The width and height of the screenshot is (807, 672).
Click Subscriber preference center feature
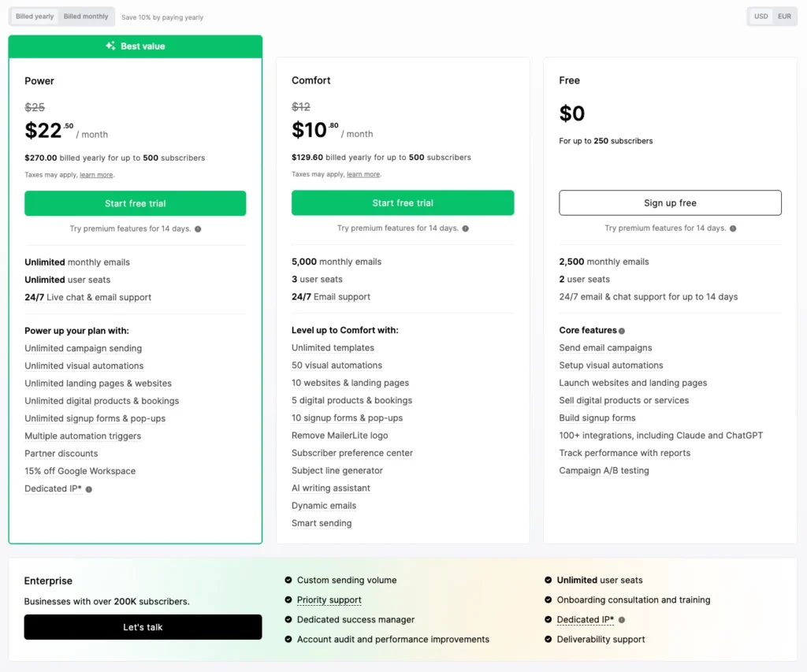point(352,453)
